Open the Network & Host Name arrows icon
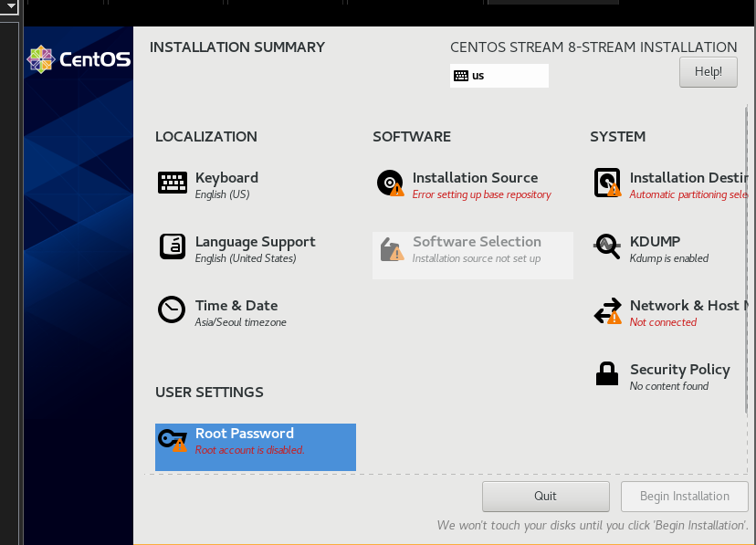Viewport: 756px width, 545px height. [x=607, y=310]
